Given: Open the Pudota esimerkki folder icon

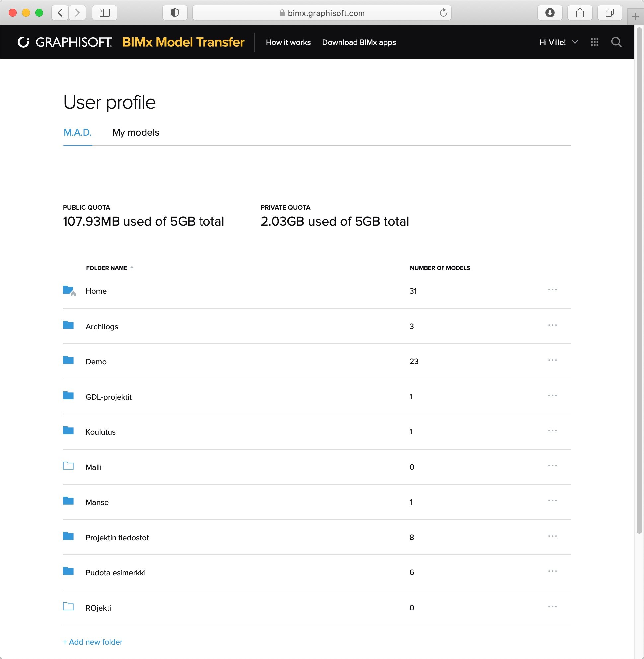Looking at the screenshot, I should click(68, 571).
